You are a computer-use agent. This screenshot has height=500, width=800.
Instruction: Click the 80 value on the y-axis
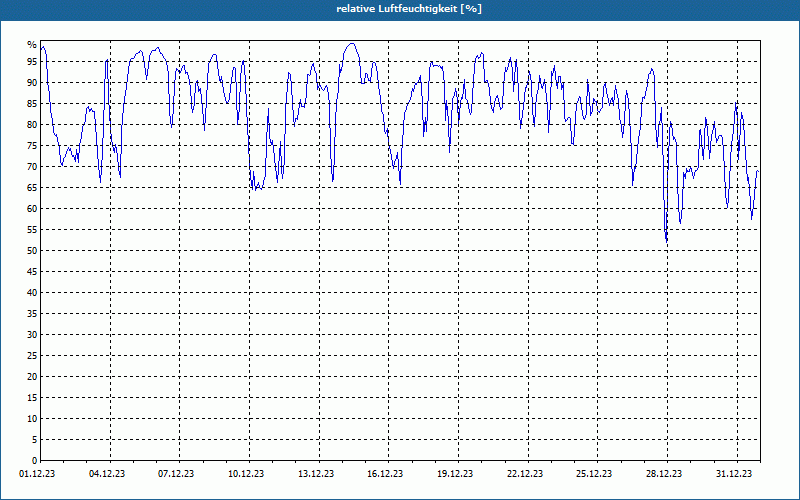pyautogui.click(x=32, y=124)
